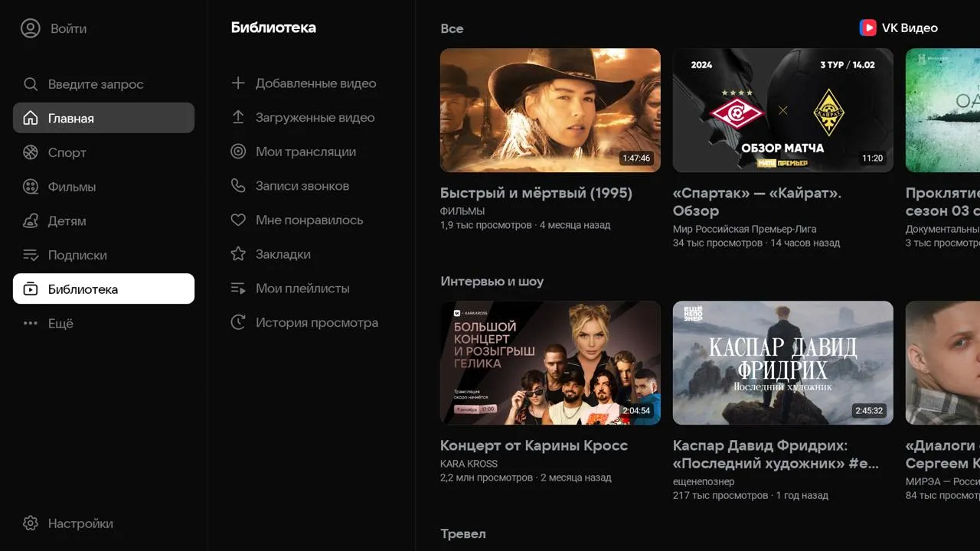
Task: Open Добавленные видео with the plus
Action: pyautogui.click(x=304, y=83)
